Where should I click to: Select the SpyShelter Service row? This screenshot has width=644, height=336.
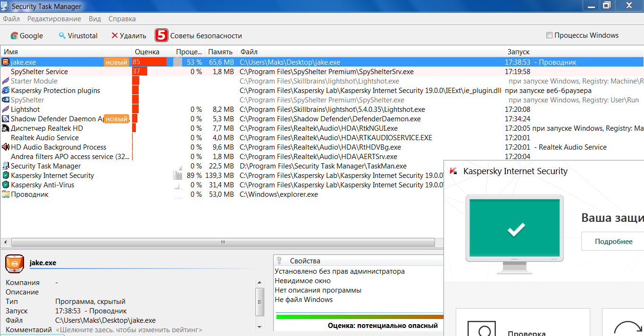pos(322,72)
